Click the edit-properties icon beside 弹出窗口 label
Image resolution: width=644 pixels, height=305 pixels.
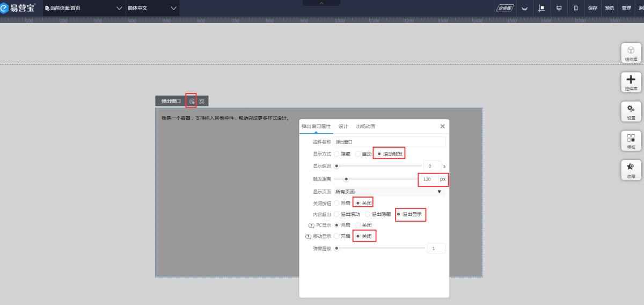pyautogui.click(x=192, y=101)
